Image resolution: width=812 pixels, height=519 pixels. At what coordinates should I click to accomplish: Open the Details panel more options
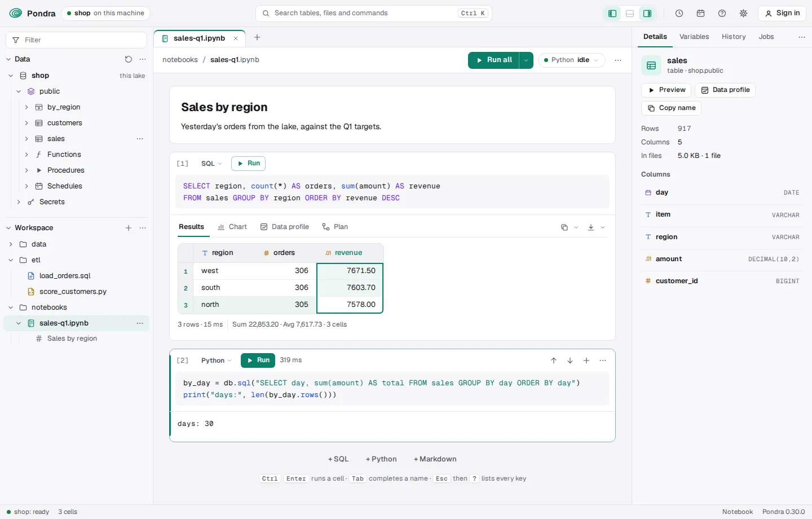(802, 37)
